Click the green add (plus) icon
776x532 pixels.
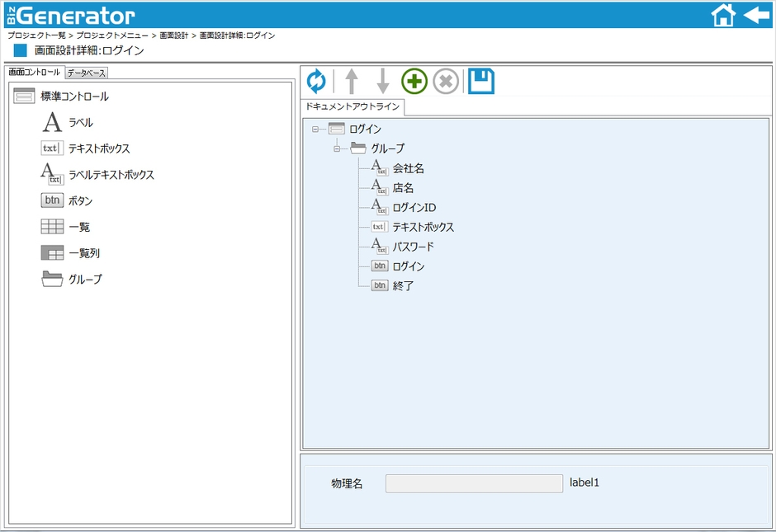tap(414, 81)
